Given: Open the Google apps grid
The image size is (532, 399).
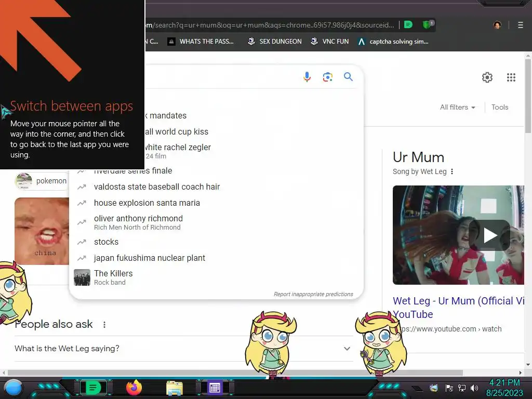Looking at the screenshot, I should point(511,77).
